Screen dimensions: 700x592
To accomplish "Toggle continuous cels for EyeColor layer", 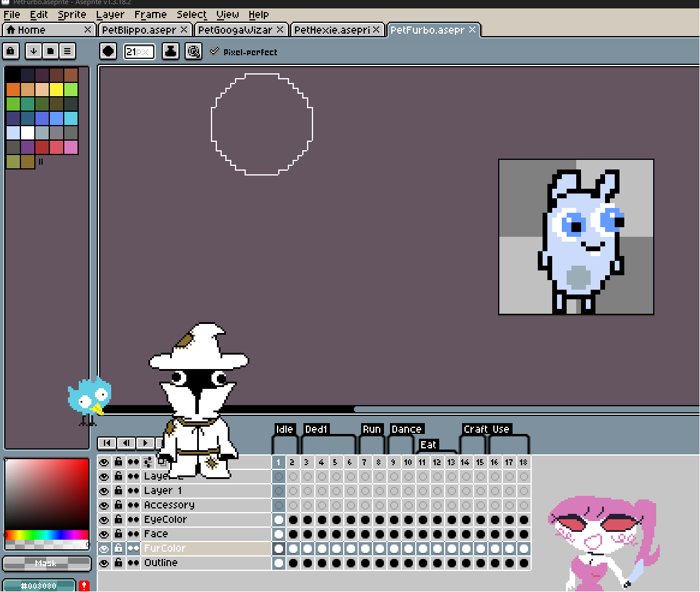I will point(133,520).
